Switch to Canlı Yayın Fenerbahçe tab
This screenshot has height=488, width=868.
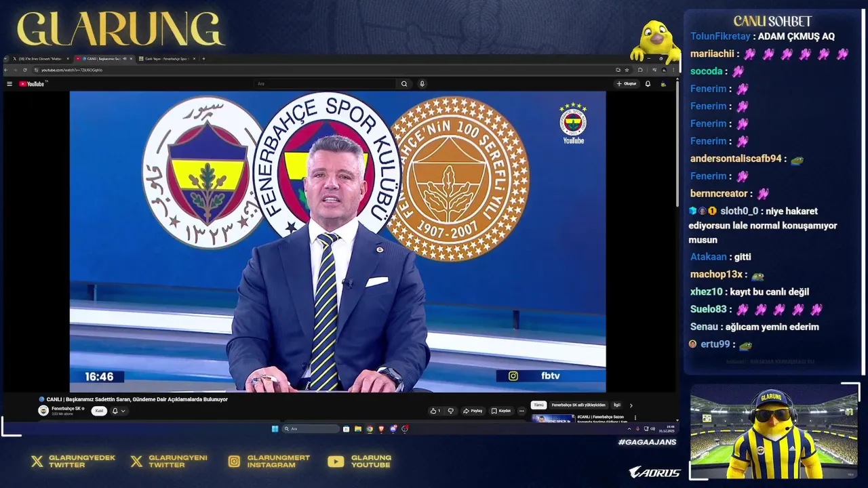coord(167,59)
